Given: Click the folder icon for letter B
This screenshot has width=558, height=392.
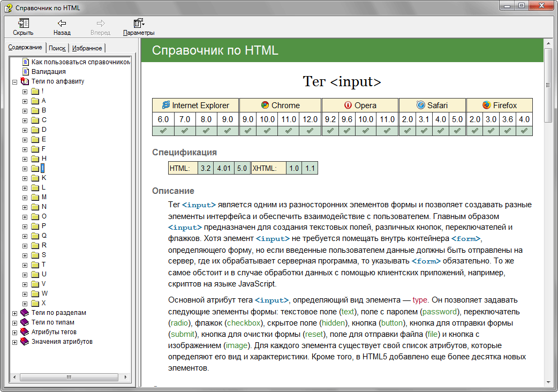Looking at the screenshot, I should coord(35,110).
